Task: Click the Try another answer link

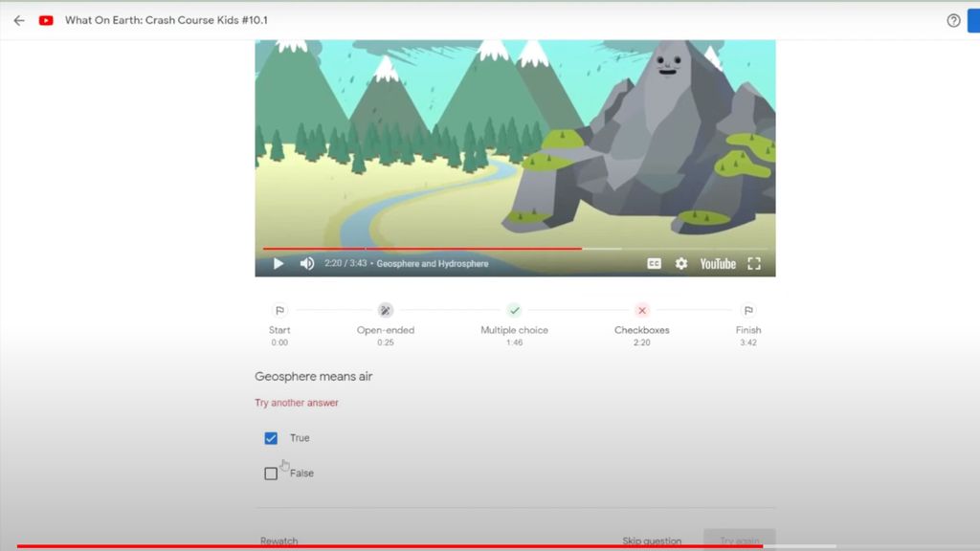Action: click(x=297, y=402)
